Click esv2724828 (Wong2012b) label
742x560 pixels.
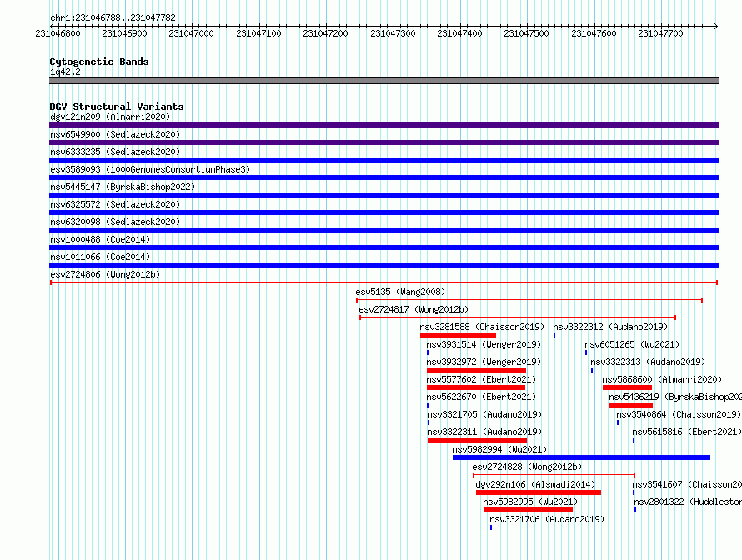[527, 467]
